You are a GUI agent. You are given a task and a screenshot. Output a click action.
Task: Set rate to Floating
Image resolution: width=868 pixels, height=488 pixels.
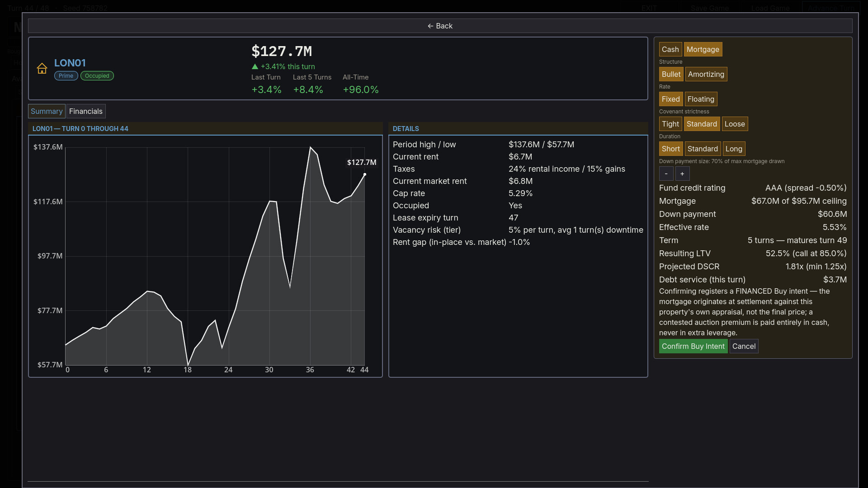click(701, 99)
